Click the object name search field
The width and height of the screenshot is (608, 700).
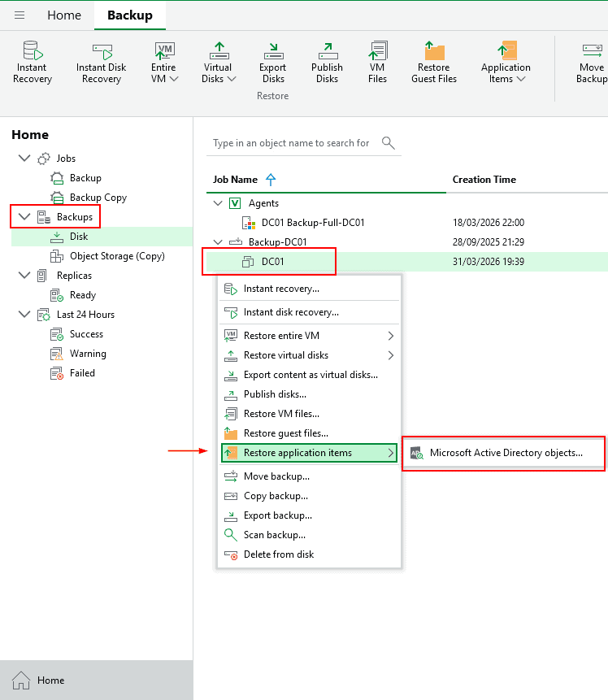[x=291, y=143]
